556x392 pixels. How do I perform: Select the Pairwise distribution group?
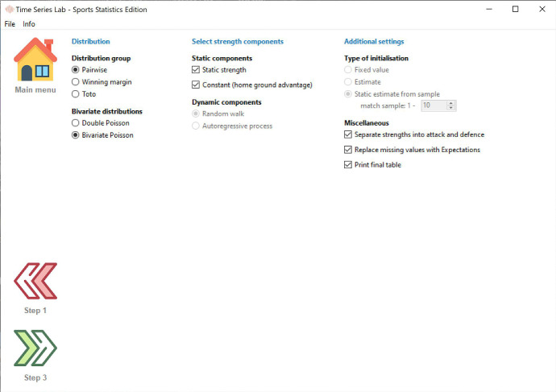77,70
